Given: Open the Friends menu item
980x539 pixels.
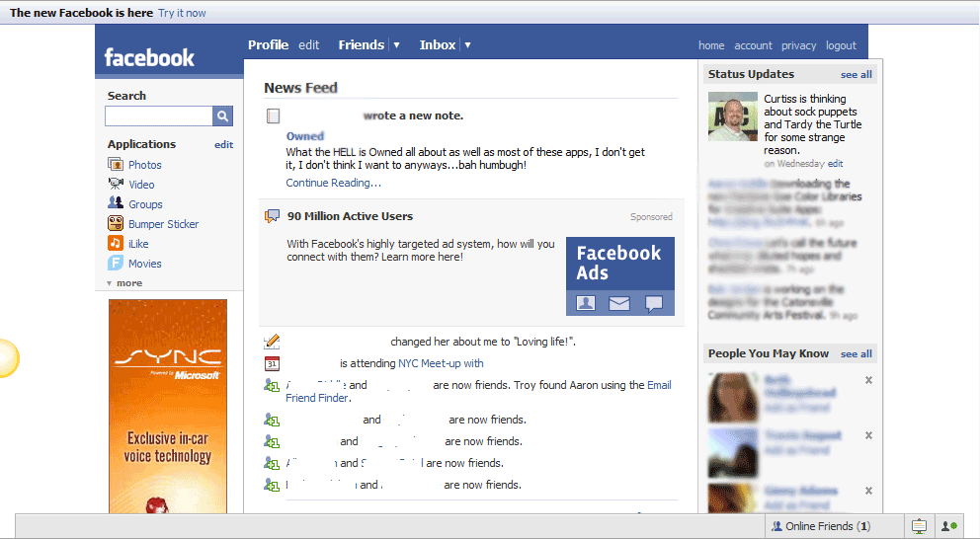Looking at the screenshot, I should point(362,45).
